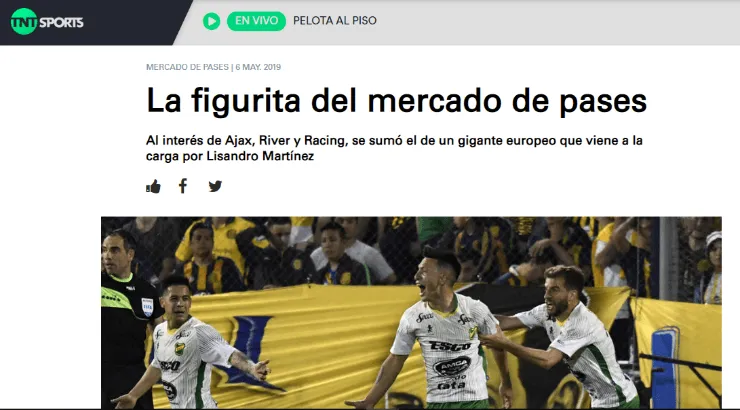Click the 6 MAY. 2019 date label
The image size is (740, 410).
pos(258,67)
